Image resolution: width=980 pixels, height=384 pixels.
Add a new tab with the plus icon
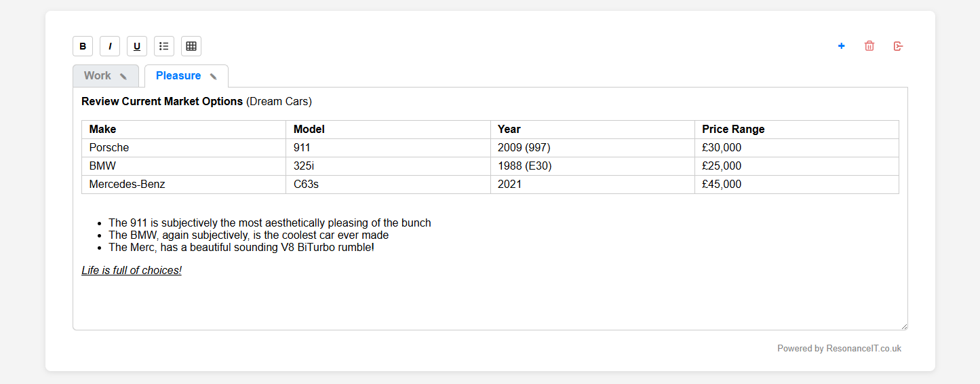tap(842, 46)
